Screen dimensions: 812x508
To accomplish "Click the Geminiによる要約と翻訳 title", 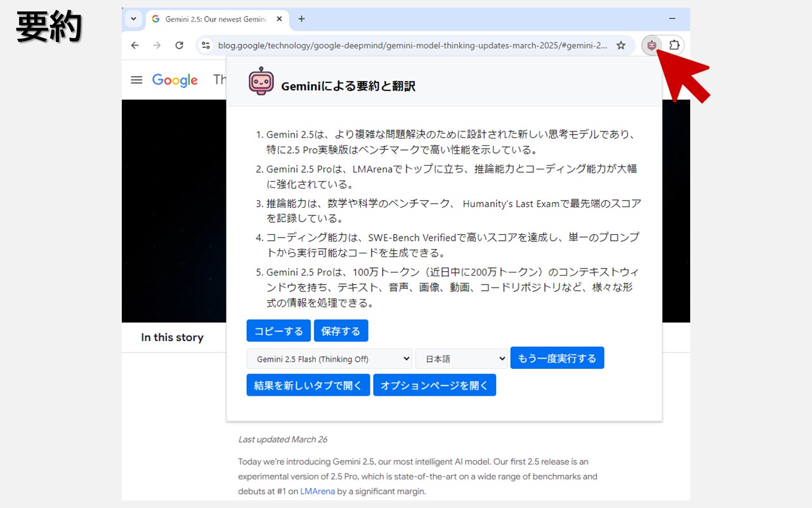I will point(348,86).
